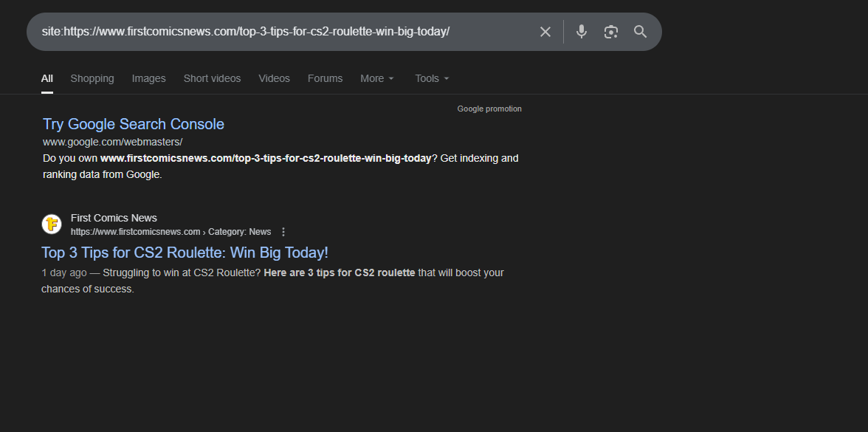The width and height of the screenshot is (868, 432).
Task: Show Forums search results
Action: coord(325,78)
